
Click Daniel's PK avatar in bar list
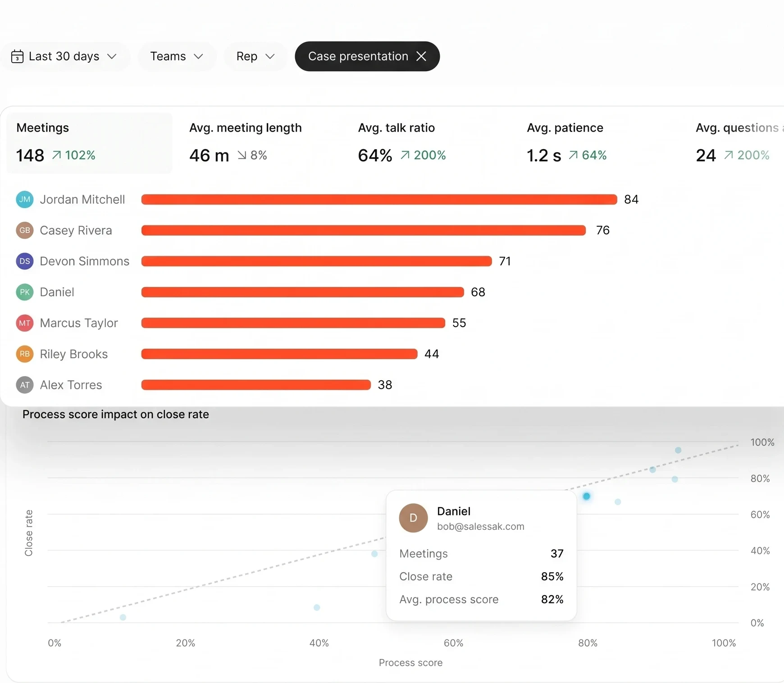(25, 292)
